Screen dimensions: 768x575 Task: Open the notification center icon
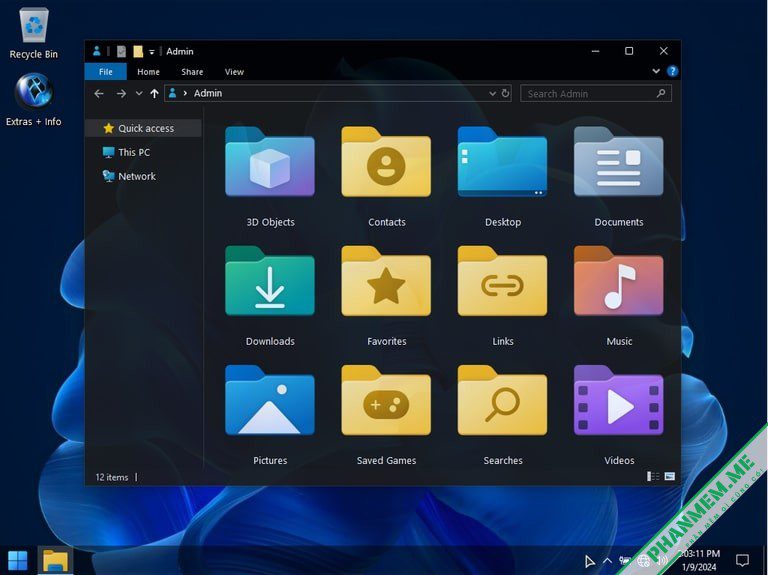pos(743,561)
